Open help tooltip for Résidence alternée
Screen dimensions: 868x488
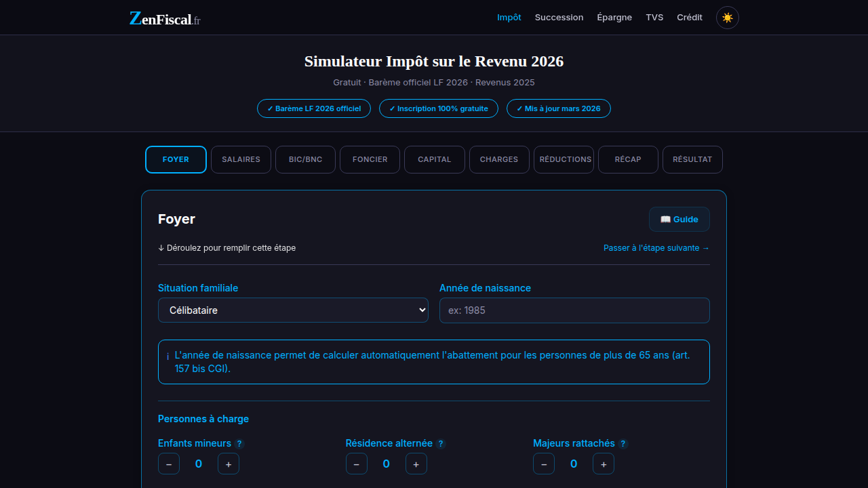tap(441, 444)
